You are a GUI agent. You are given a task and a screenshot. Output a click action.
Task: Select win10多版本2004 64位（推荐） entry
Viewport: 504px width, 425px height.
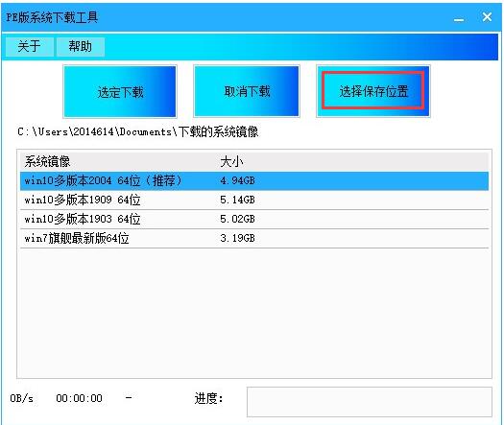tap(254, 181)
